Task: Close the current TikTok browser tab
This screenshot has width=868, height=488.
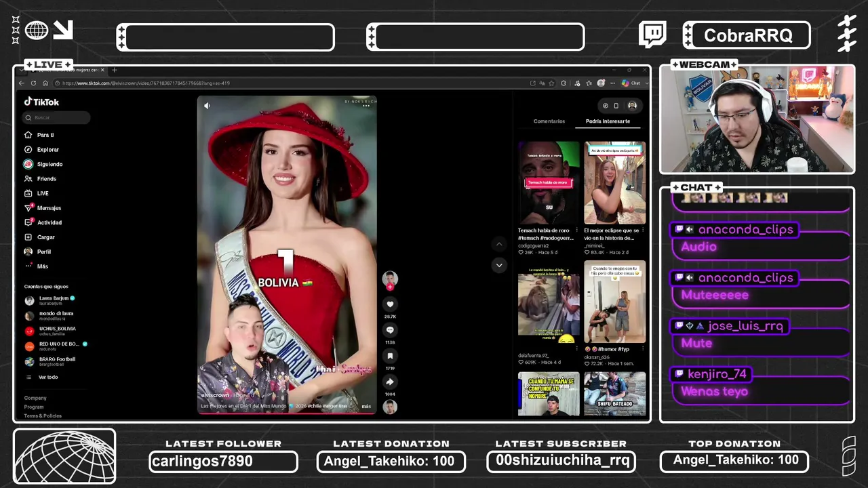Action: click(x=102, y=70)
